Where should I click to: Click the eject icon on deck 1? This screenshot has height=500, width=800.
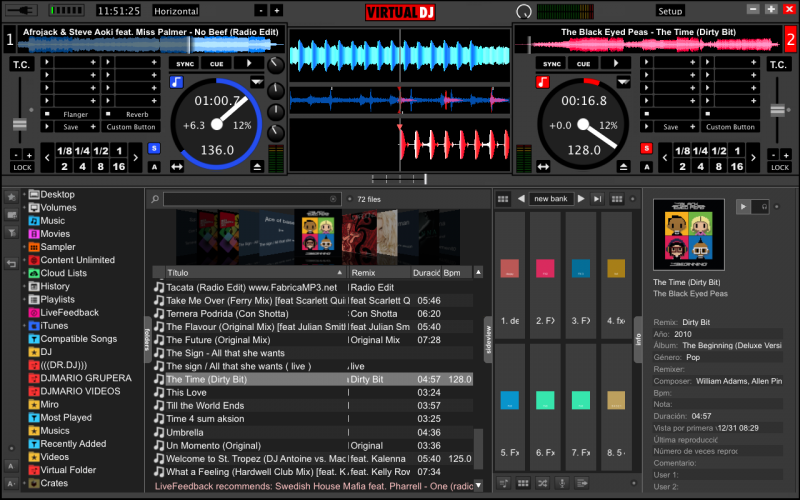[257, 167]
